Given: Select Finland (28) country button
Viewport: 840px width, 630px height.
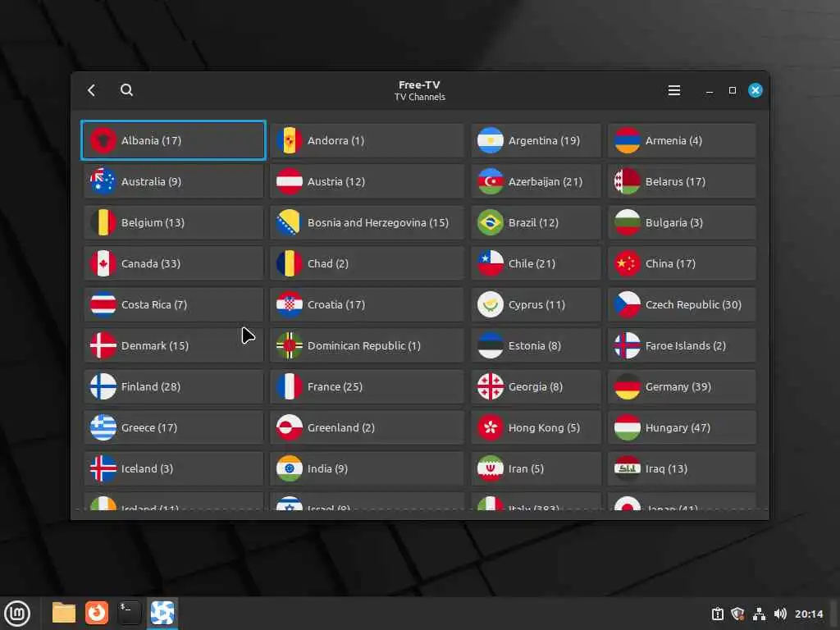Looking at the screenshot, I should 174,386.
